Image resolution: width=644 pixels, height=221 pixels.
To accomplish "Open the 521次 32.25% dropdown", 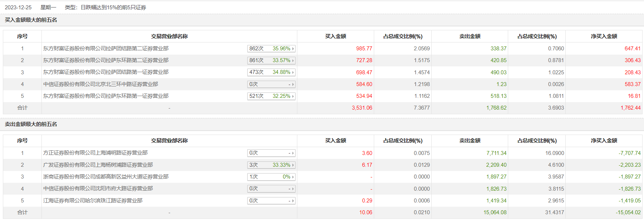I will tap(271, 96).
